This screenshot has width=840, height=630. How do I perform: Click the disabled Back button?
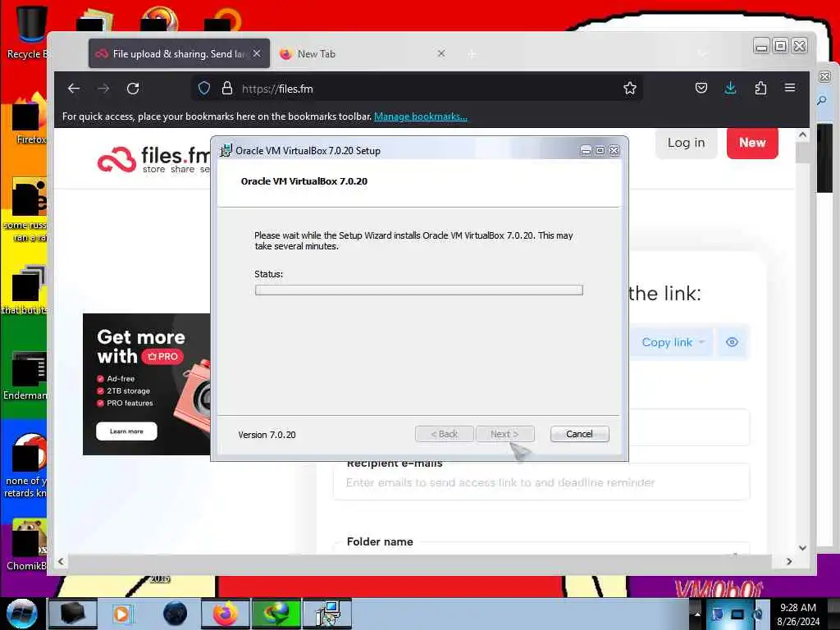click(444, 434)
